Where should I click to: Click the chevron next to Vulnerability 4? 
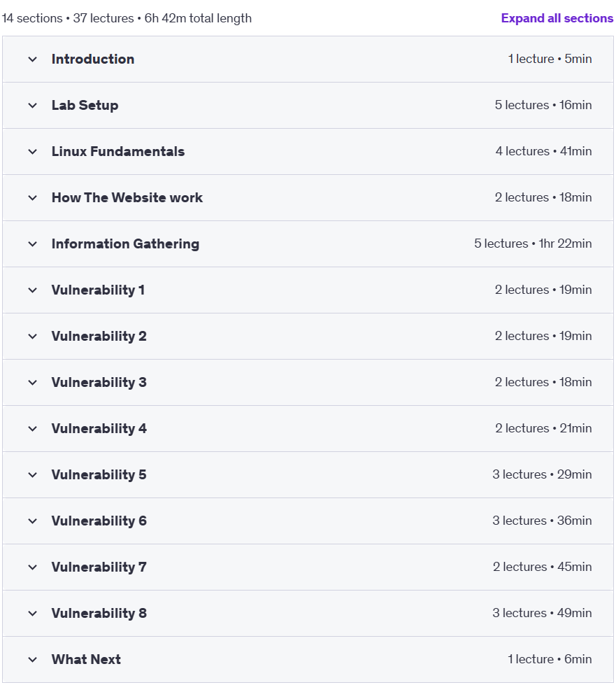coord(32,429)
